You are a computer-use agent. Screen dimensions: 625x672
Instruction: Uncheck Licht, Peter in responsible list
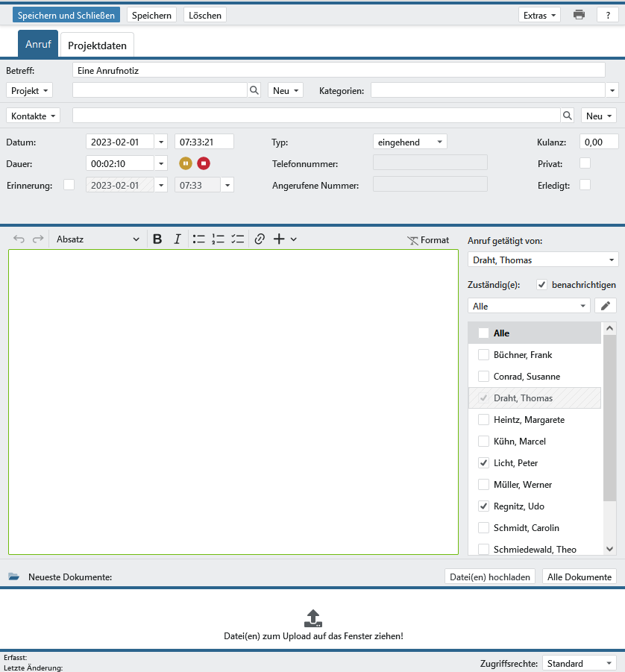click(483, 463)
